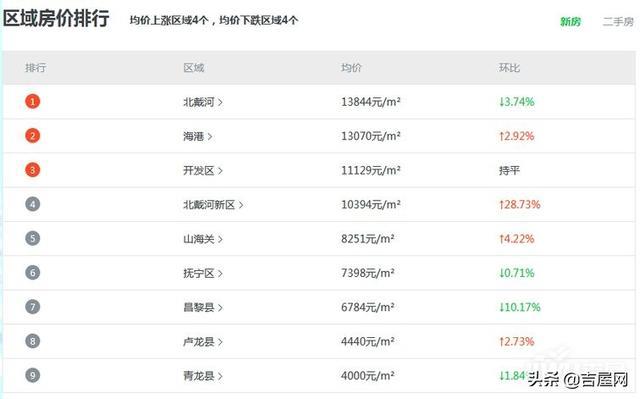
Task: Click the 均价上涨区域4个 summary text
Action: (169, 20)
